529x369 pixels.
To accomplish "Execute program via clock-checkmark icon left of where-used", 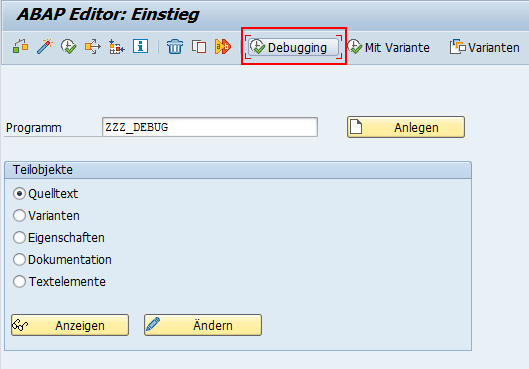I will point(68,46).
